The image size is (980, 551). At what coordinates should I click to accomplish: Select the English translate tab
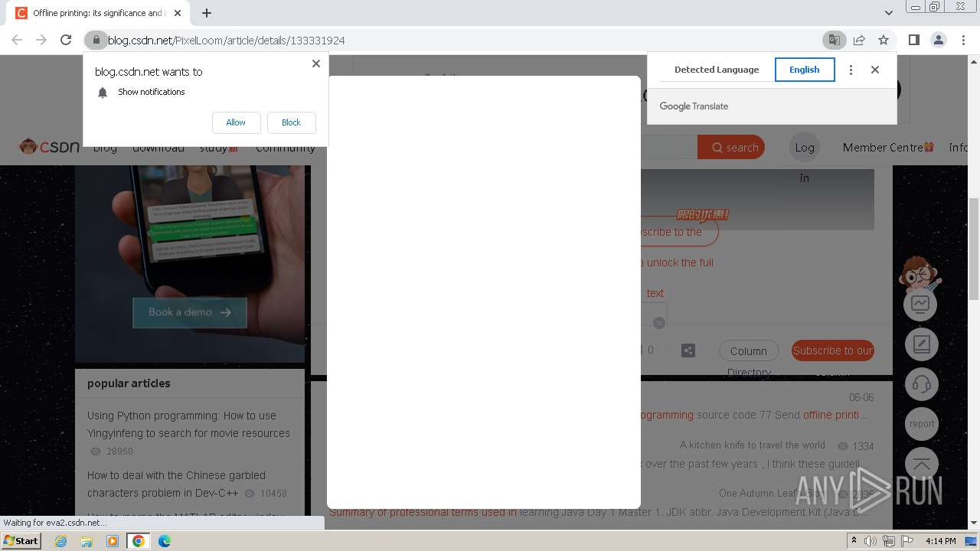[x=805, y=70]
